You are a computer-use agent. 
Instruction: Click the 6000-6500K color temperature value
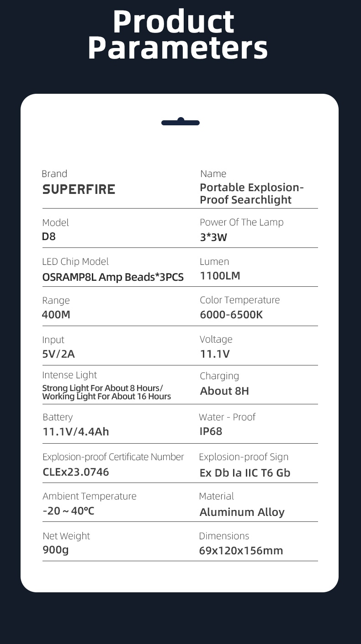click(231, 315)
